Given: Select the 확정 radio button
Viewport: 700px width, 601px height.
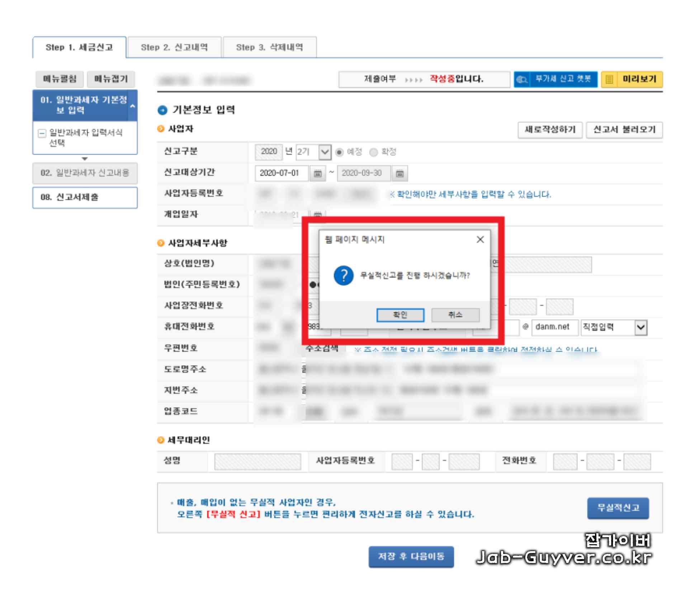Looking at the screenshot, I should pyautogui.click(x=374, y=152).
